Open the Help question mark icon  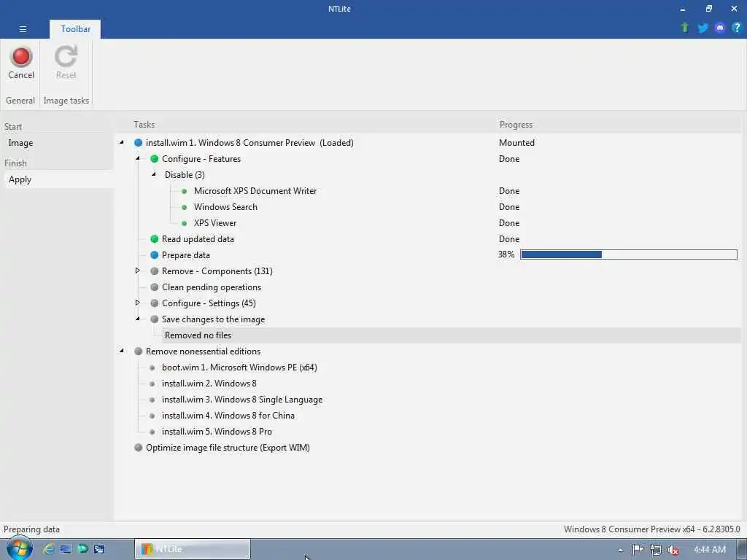[x=737, y=28]
